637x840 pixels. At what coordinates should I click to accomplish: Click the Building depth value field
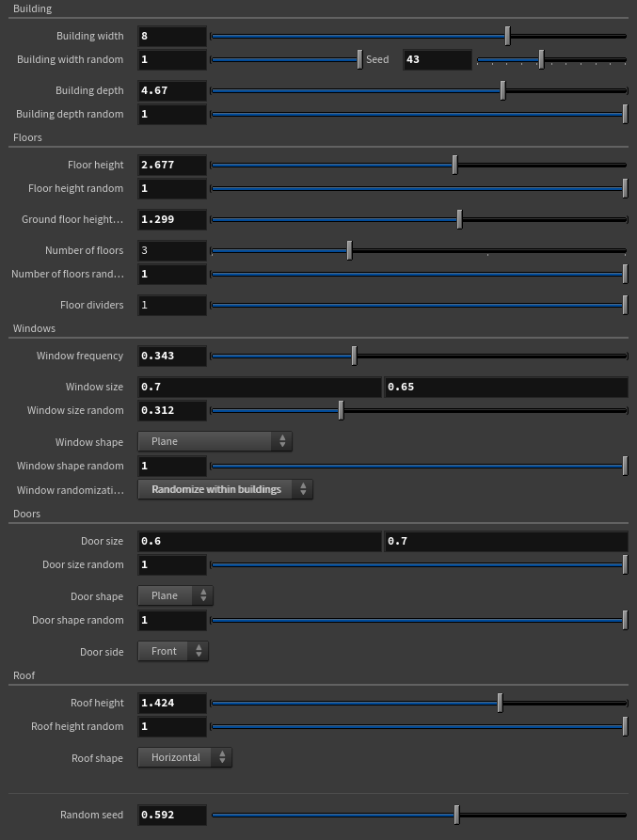click(x=172, y=90)
